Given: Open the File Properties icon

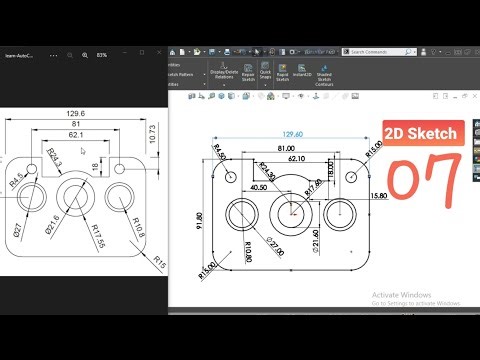Looking at the screenshot, I should click(x=282, y=52).
